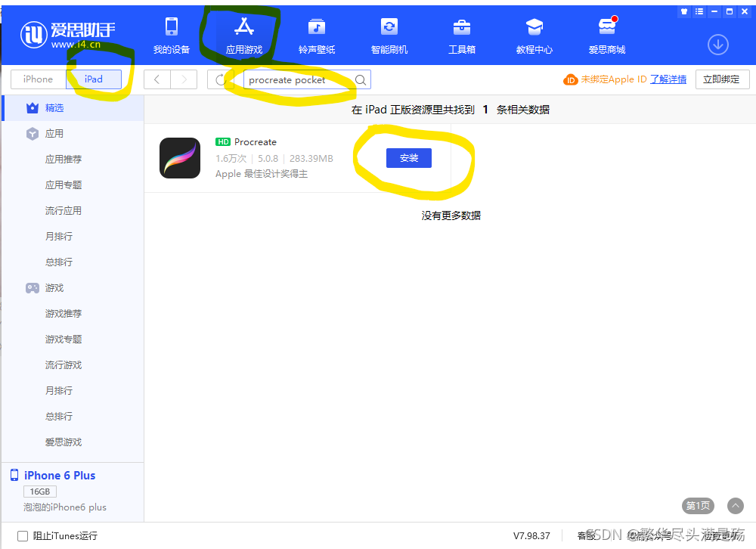756x549 pixels.
Task: Open the list menu icon in title bar
Action: click(x=699, y=11)
